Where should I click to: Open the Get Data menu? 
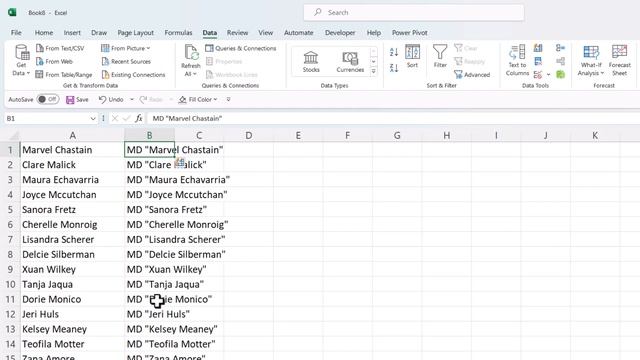[x=21, y=60]
